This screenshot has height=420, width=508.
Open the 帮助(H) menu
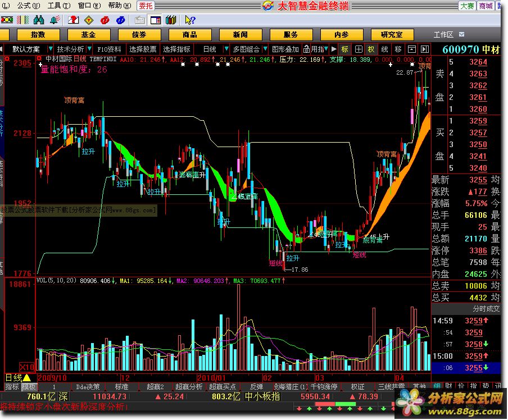pos(120,6)
